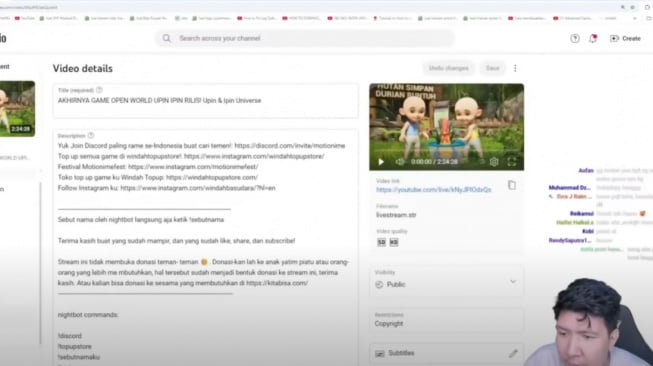Edit Subtitles pencil icon

coord(513,354)
